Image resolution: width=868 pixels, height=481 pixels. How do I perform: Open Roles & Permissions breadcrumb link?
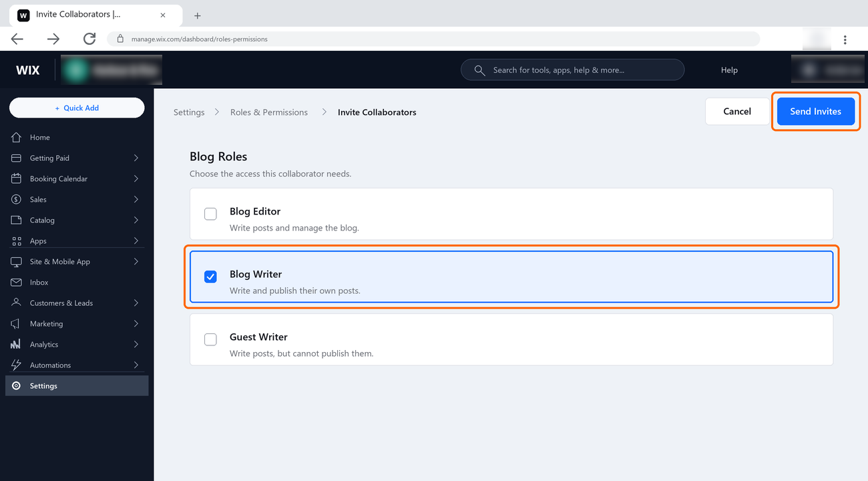269,112
